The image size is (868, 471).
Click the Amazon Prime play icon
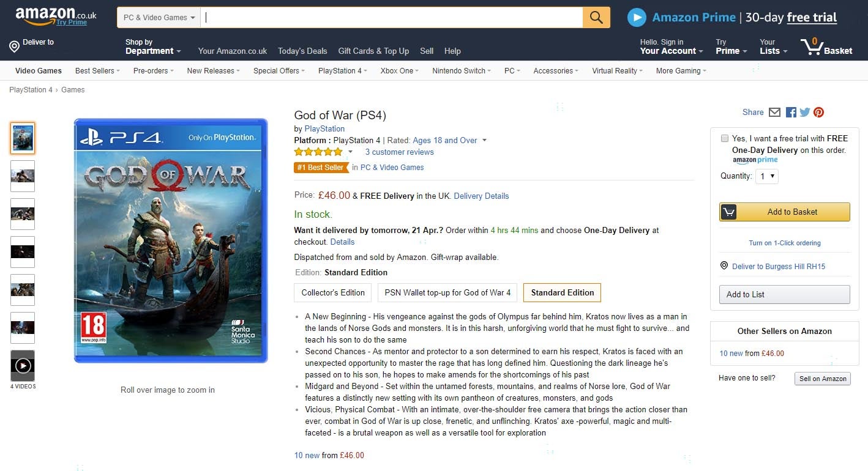[x=637, y=17]
